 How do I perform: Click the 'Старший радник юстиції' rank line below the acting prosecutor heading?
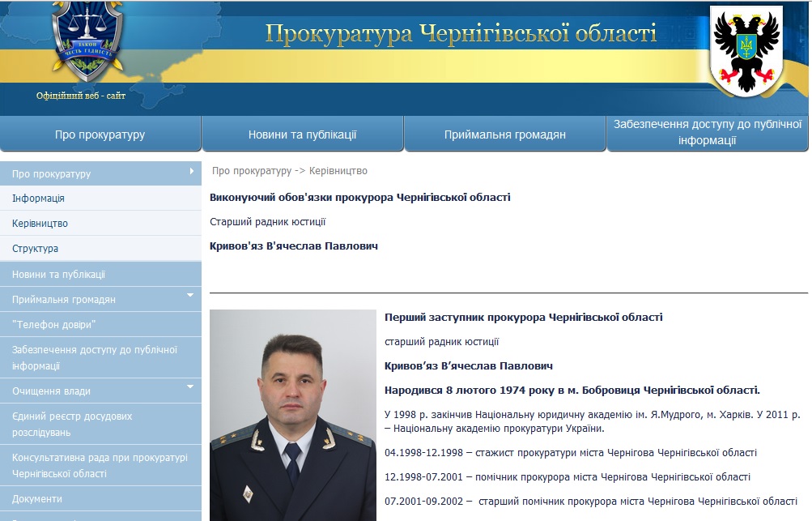point(268,222)
